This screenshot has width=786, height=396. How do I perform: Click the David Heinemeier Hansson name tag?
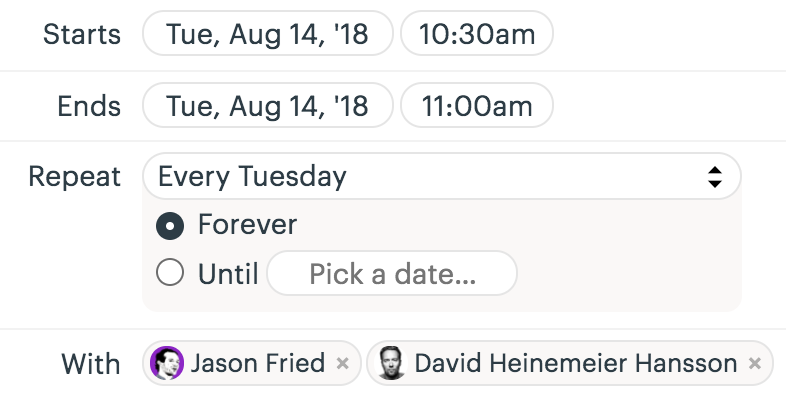pyautogui.click(x=570, y=363)
